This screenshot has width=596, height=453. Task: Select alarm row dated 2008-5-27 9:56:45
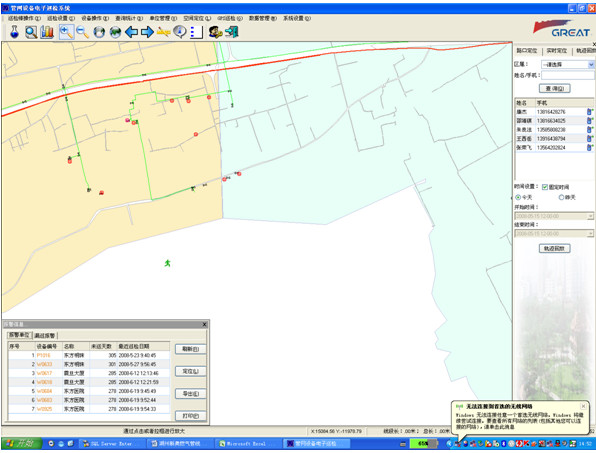click(89, 364)
